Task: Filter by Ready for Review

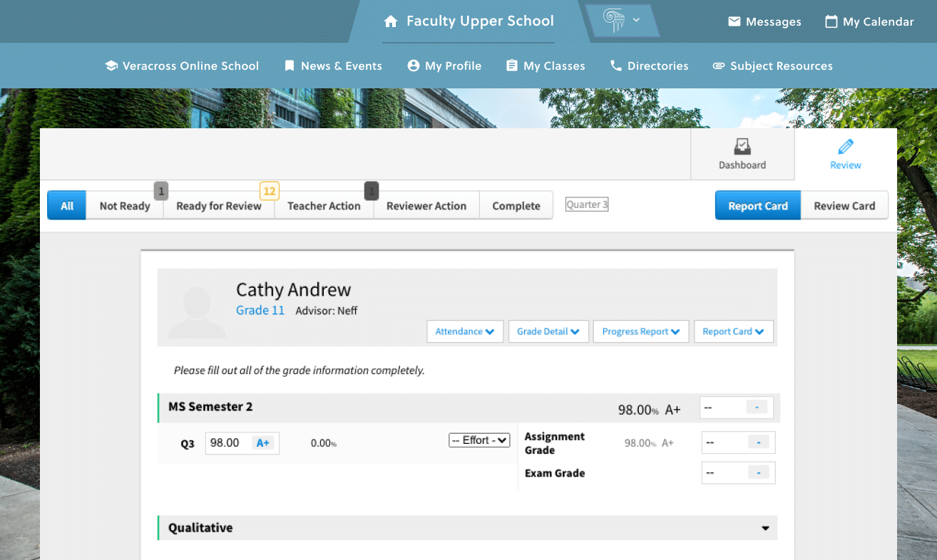Action: tap(219, 205)
